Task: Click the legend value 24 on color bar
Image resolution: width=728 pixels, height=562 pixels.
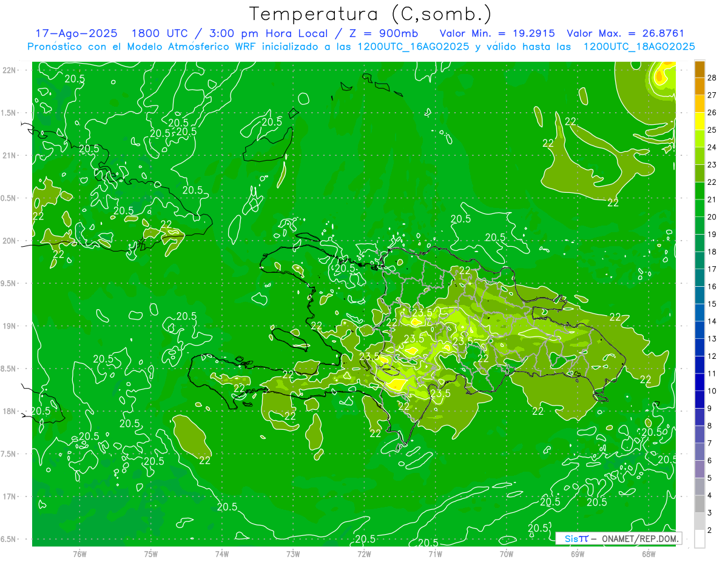Action: point(712,147)
